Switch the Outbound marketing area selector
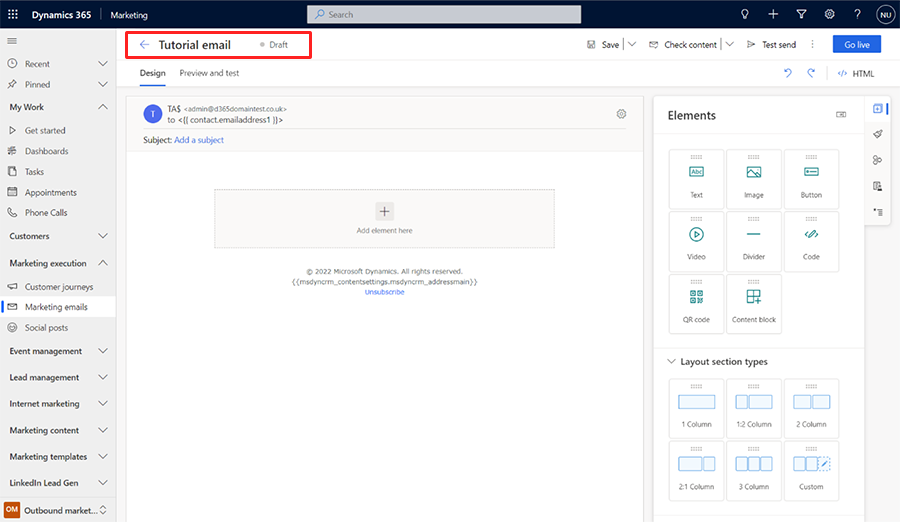This screenshot has height=522, width=900. (x=57, y=510)
